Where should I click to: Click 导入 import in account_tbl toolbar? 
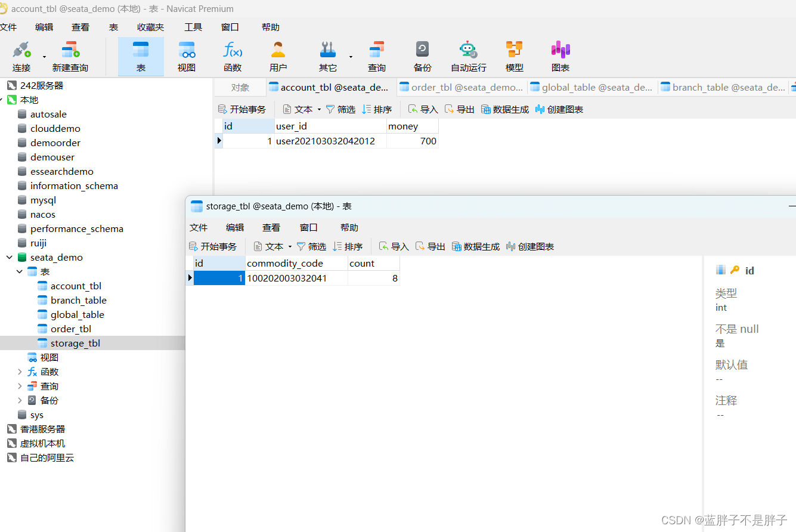click(x=423, y=109)
